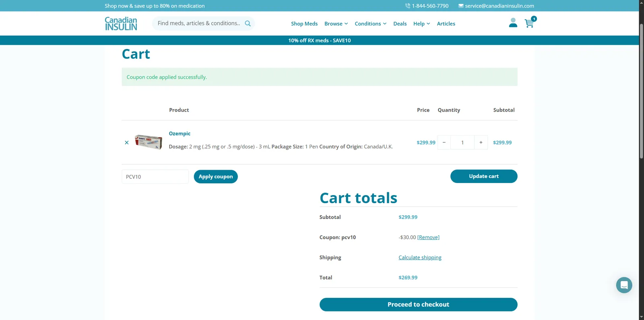The image size is (644, 320).
Task: Focus the Find meds search field
Action: [199, 23]
